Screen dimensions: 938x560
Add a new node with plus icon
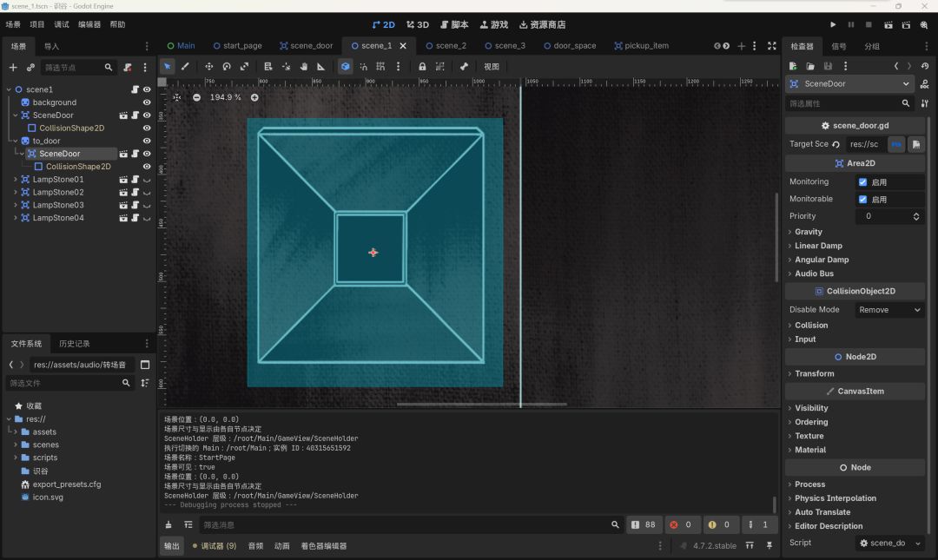point(13,68)
